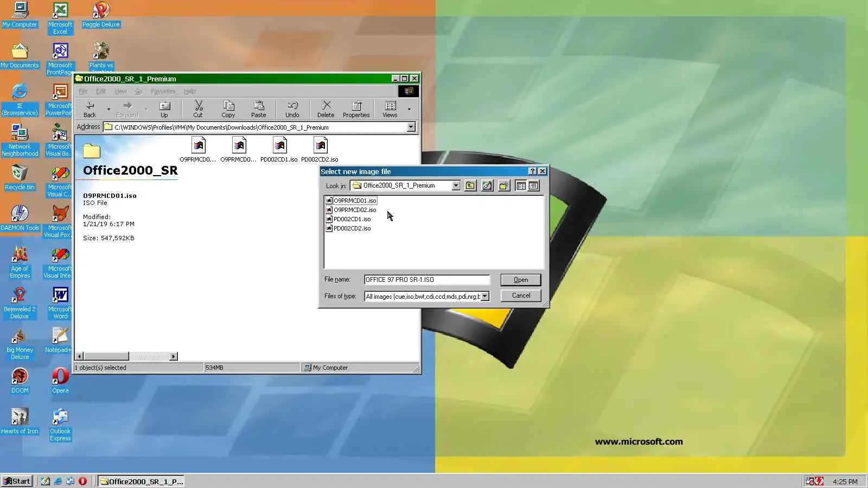Click the Office2000_SR_1_P... taskbar button

point(142,481)
